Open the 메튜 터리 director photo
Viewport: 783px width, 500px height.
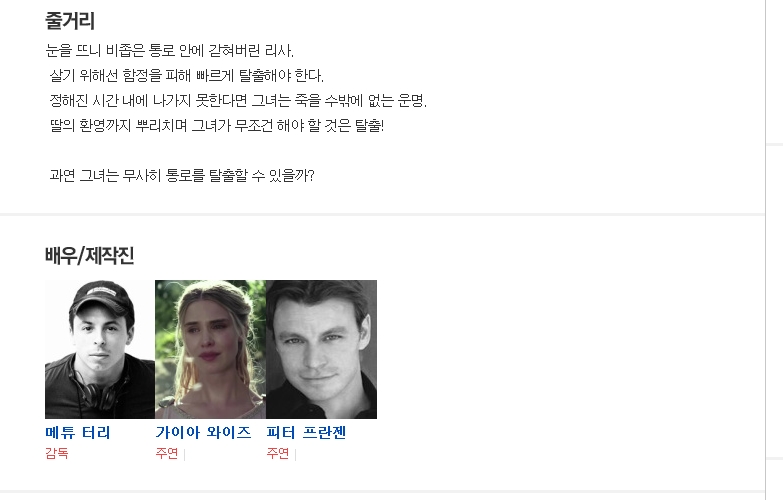(x=100, y=349)
